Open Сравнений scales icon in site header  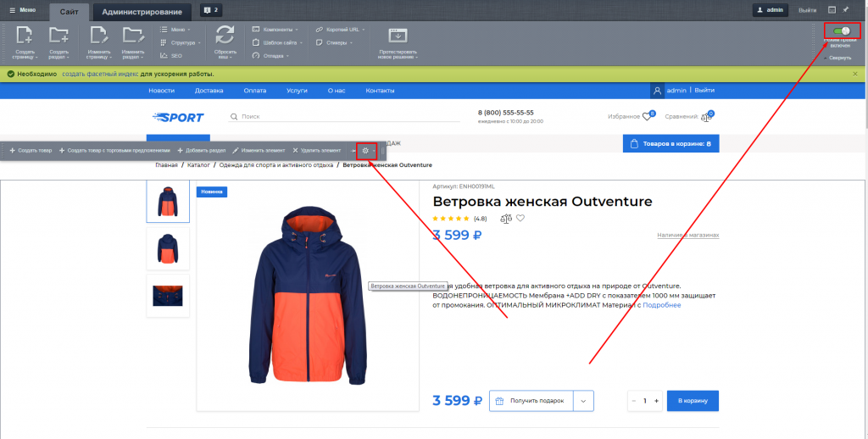point(706,117)
